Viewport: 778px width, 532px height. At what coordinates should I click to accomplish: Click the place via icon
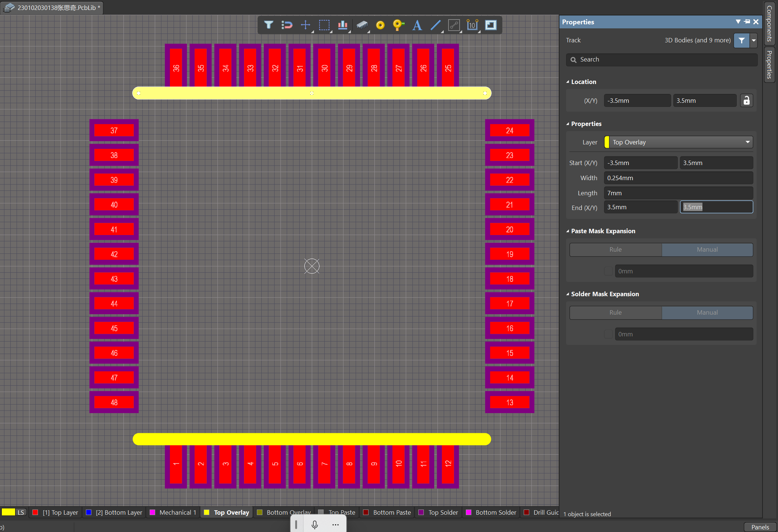pyautogui.click(x=398, y=25)
